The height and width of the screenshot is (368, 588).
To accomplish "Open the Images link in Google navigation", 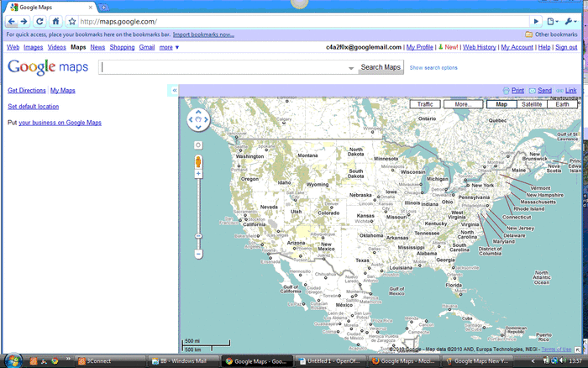I will click(x=33, y=47).
